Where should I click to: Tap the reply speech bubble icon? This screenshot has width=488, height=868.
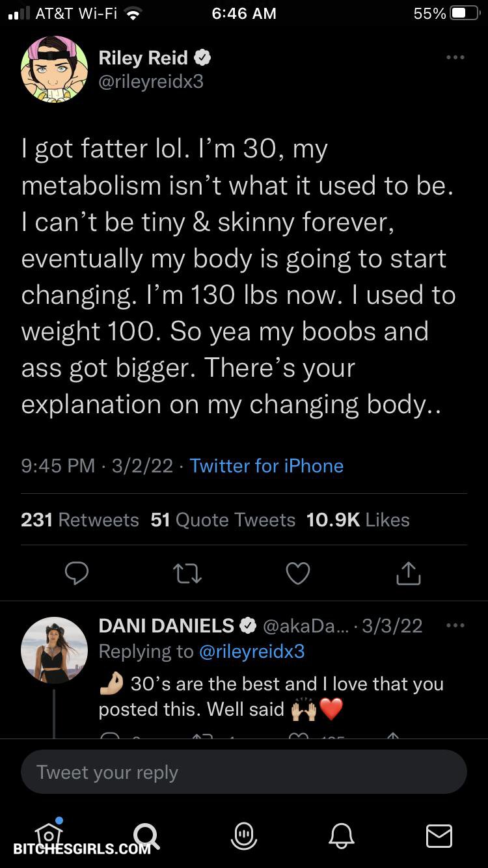[x=77, y=573]
